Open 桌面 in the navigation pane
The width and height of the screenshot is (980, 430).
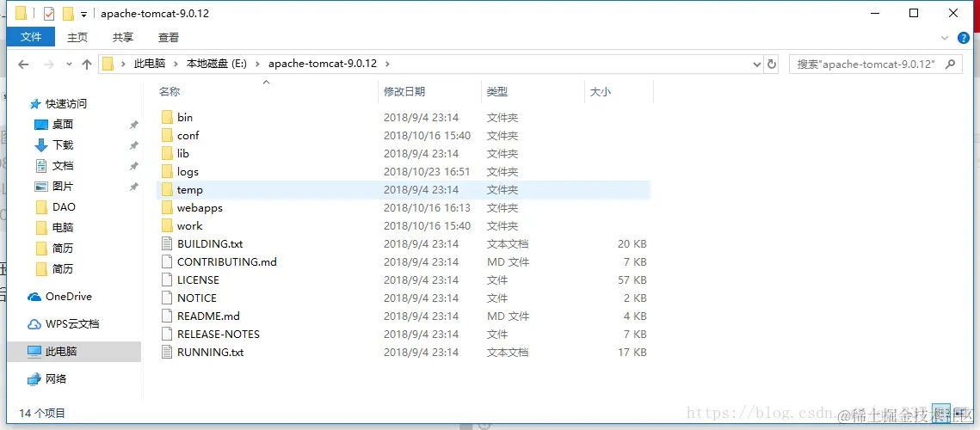click(63, 125)
